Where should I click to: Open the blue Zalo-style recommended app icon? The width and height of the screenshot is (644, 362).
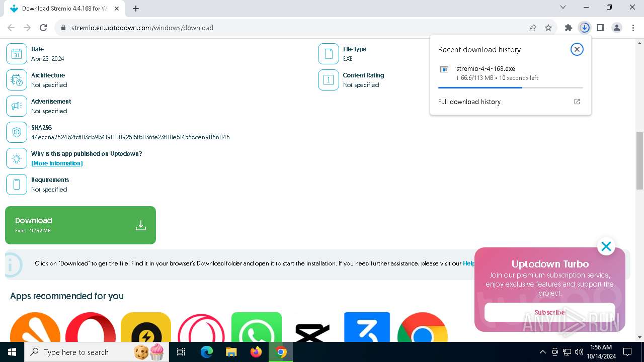point(367,327)
